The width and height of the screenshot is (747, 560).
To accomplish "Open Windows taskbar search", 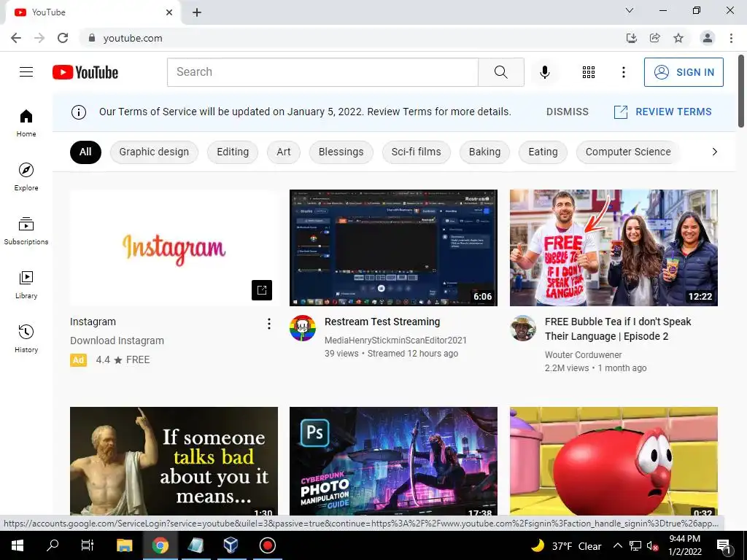I will [x=53, y=545].
